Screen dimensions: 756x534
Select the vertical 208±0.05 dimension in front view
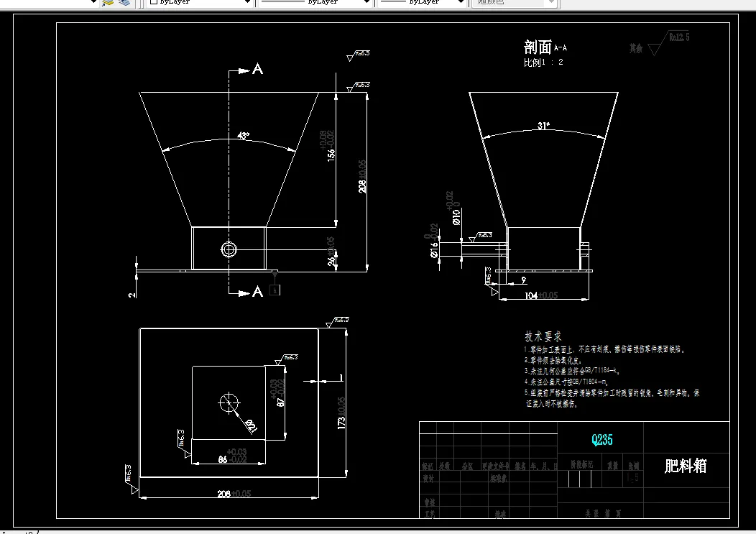click(x=362, y=177)
